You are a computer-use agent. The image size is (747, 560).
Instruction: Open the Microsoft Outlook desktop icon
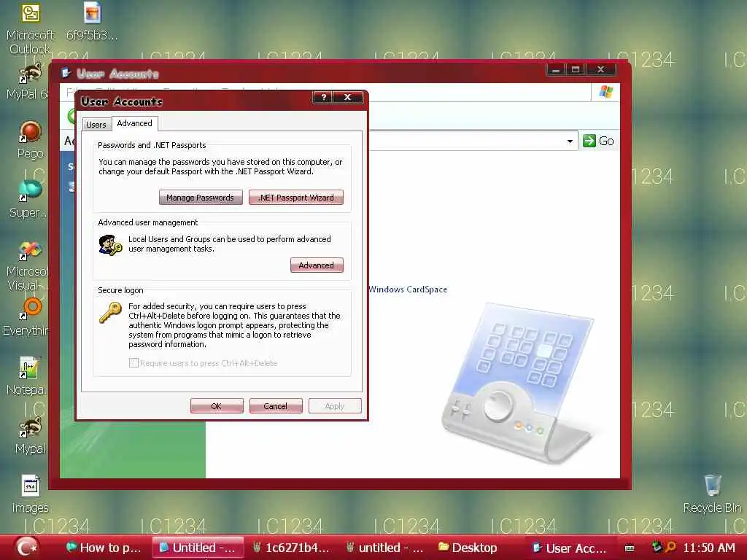tap(31, 28)
